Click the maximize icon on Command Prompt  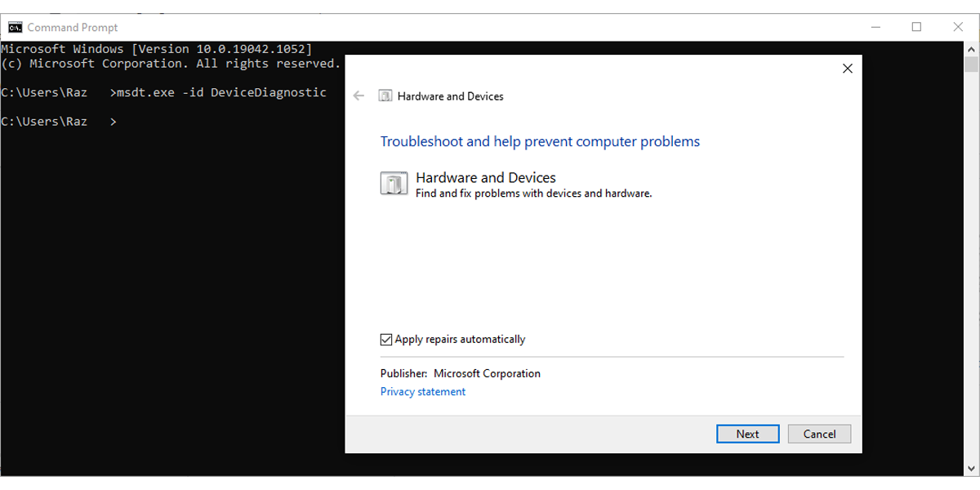(x=916, y=27)
